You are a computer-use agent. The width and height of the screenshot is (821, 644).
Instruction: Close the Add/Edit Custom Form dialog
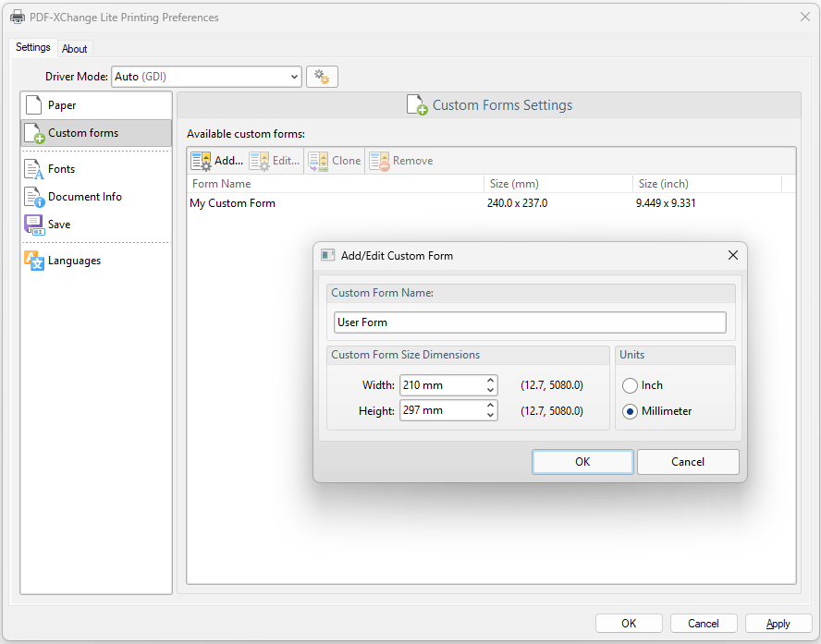(732, 255)
